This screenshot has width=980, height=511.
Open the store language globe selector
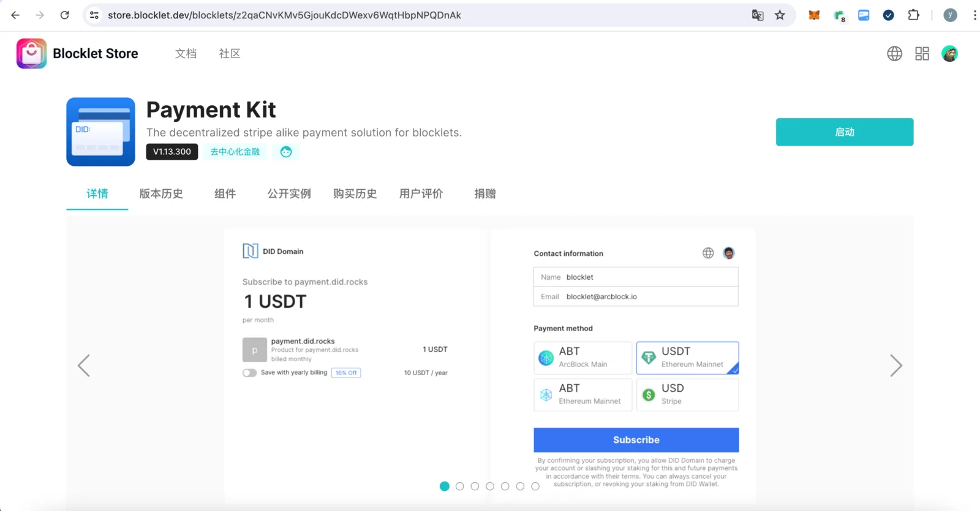point(894,54)
